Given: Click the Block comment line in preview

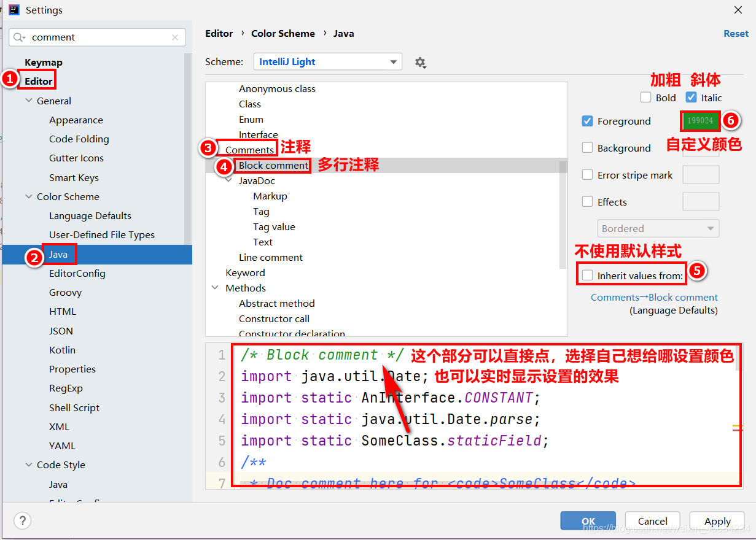Looking at the screenshot, I should [x=322, y=355].
